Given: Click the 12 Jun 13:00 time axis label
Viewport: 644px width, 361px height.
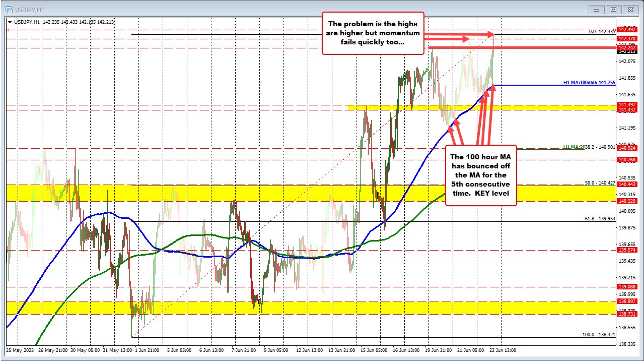Looking at the screenshot, I should [x=309, y=350].
